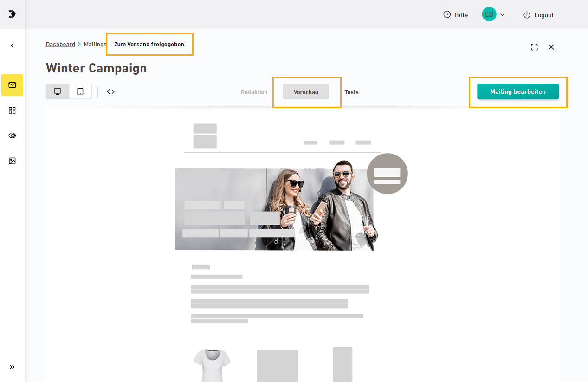Click the app logo at top left
This screenshot has height=382, width=588.
click(12, 14)
